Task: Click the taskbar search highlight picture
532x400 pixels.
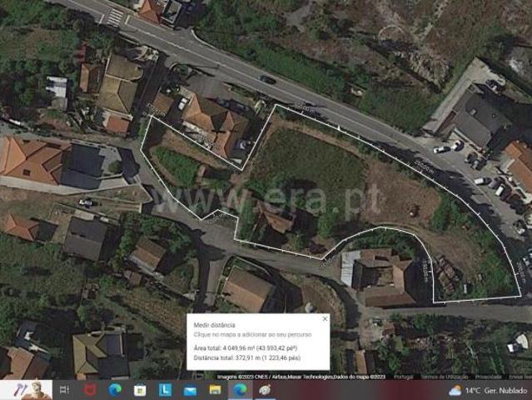Action: 26,390
